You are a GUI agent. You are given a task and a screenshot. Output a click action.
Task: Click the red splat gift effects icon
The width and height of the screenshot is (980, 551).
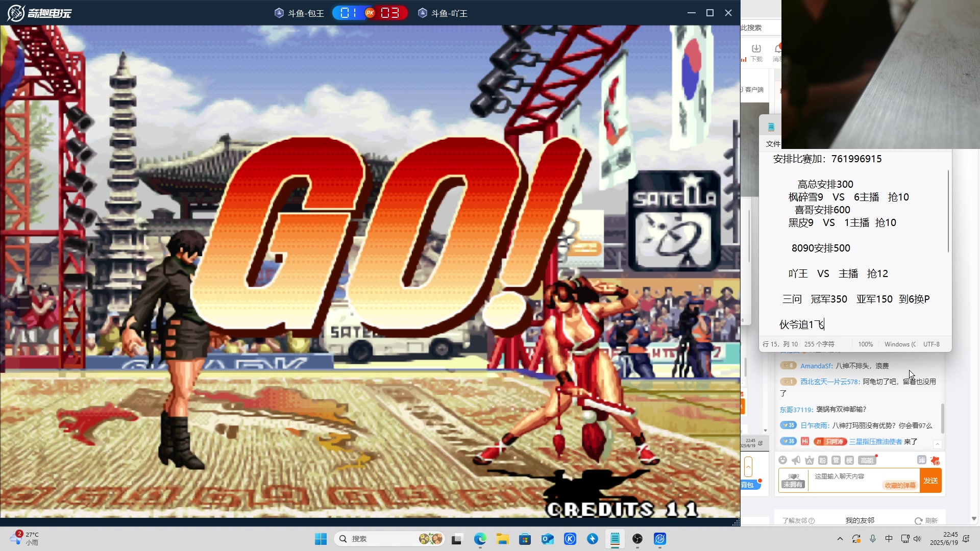pos(935,460)
